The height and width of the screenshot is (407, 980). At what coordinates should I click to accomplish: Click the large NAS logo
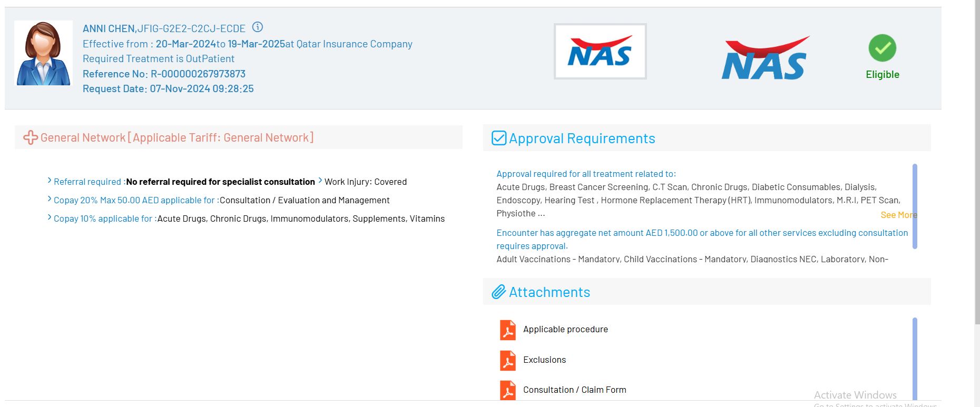click(765, 58)
